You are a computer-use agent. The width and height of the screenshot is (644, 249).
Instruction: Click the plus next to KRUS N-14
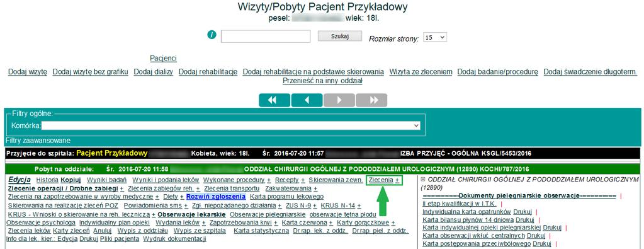tap(359, 206)
